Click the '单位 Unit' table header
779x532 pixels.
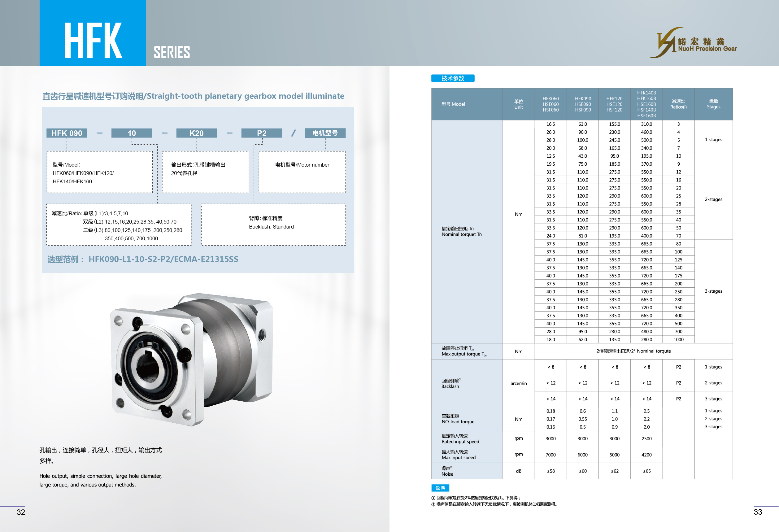(519, 104)
